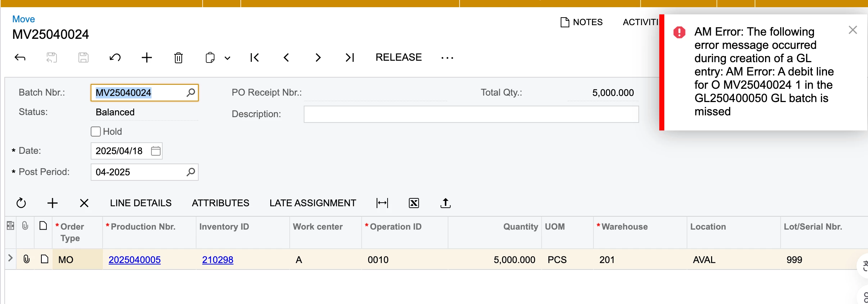Image resolution: width=868 pixels, height=304 pixels.
Task: Click the grid column configuration header icon
Action: [x=10, y=226]
